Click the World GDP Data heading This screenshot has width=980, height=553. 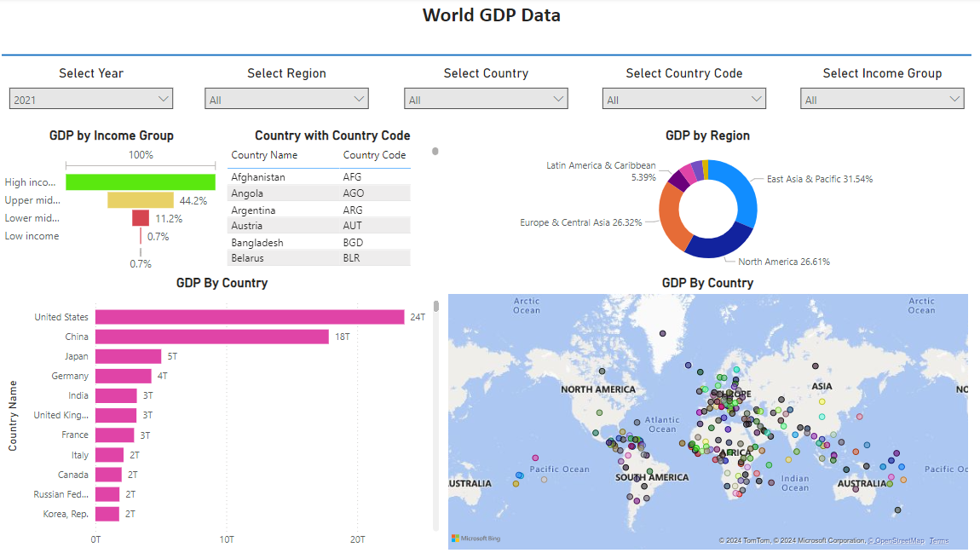491,15
